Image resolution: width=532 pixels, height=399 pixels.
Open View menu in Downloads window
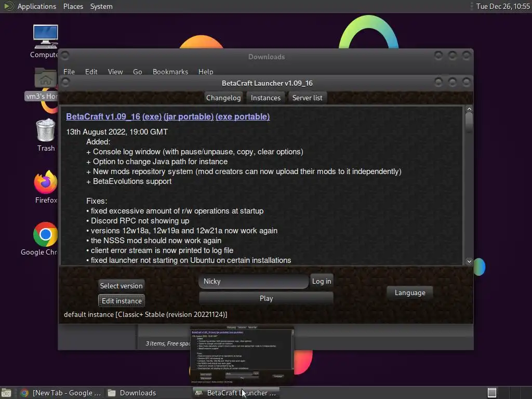point(115,72)
